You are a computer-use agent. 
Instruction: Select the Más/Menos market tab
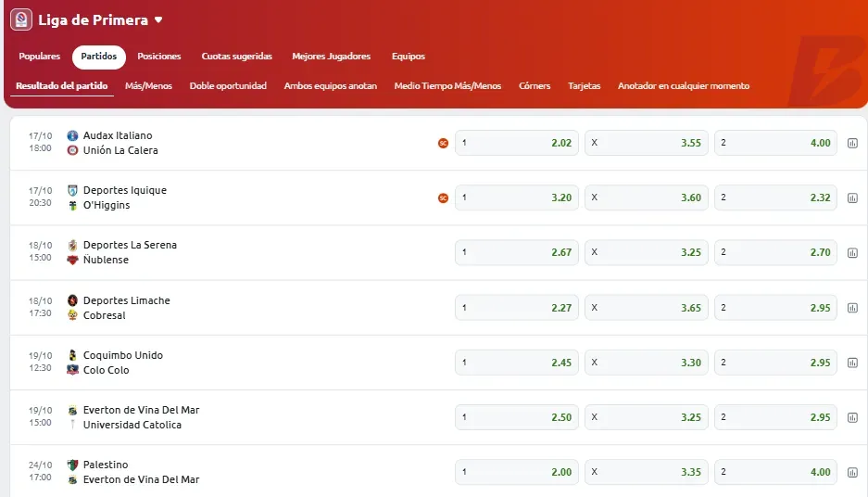[148, 86]
